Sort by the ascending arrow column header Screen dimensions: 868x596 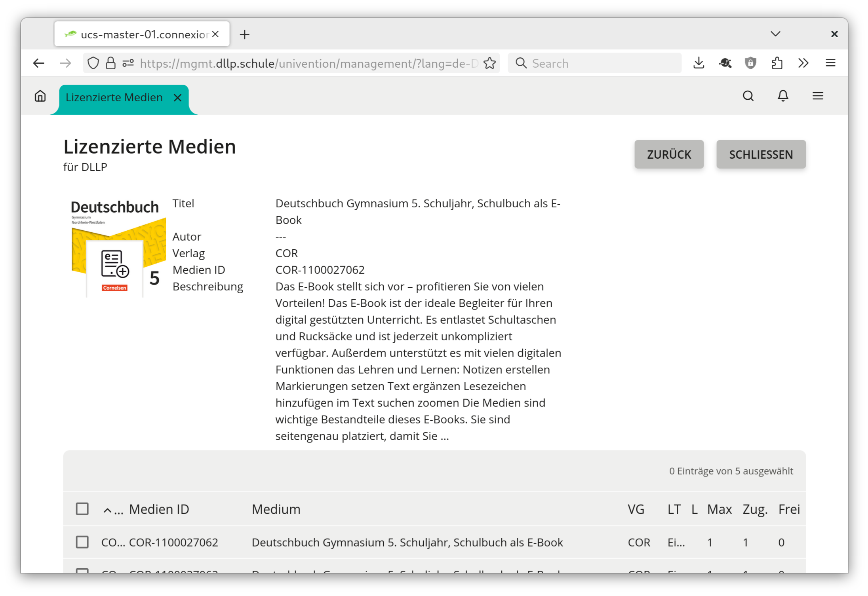[112, 510]
